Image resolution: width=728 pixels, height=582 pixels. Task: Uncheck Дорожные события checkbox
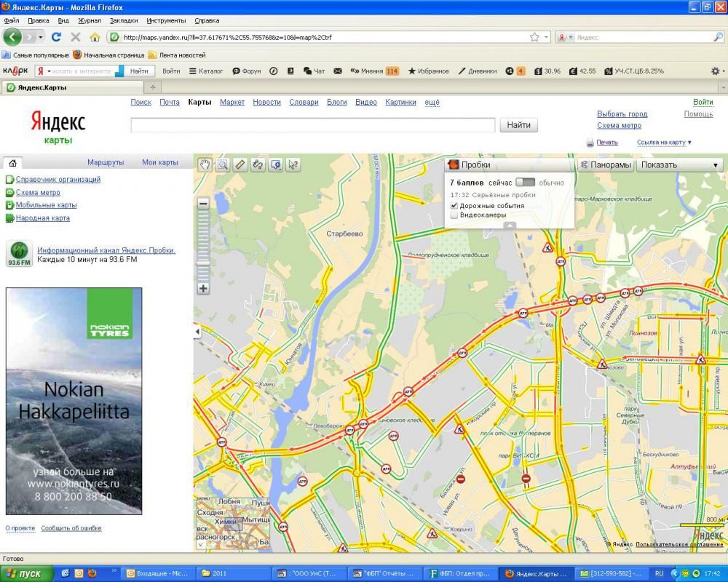[x=454, y=206]
